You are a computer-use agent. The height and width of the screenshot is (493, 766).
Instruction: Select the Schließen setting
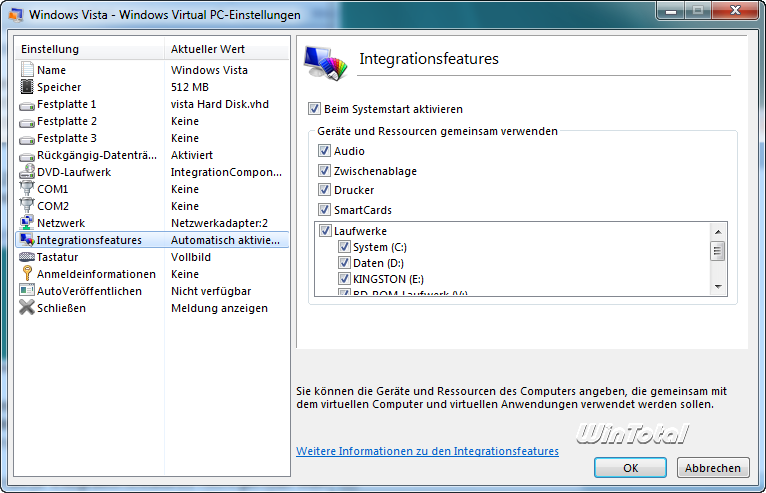point(152,308)
